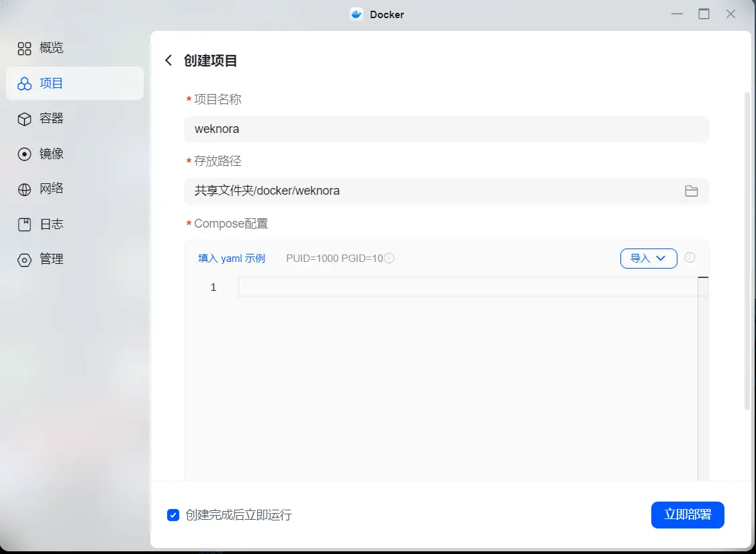This screenshot has height=554, width=756.
Task: Click the Docker whale icon in title bar
Action: (x=357, y=14)
